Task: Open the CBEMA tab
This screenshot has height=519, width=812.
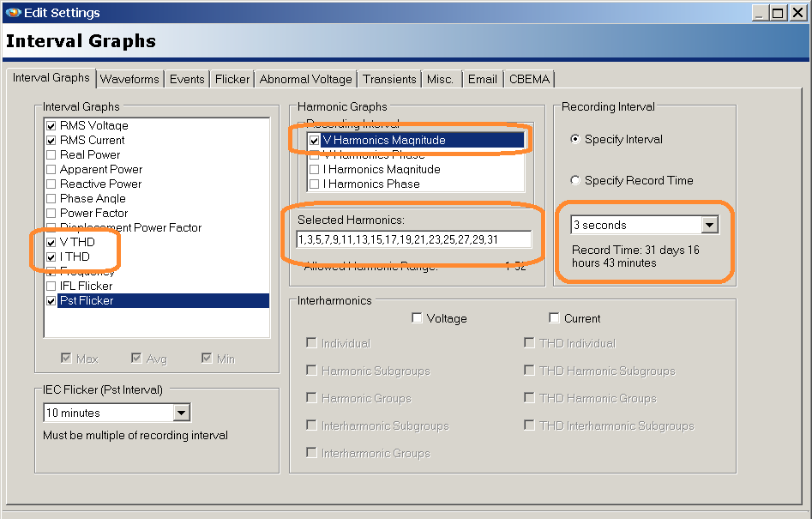Action: coord(529,78)
